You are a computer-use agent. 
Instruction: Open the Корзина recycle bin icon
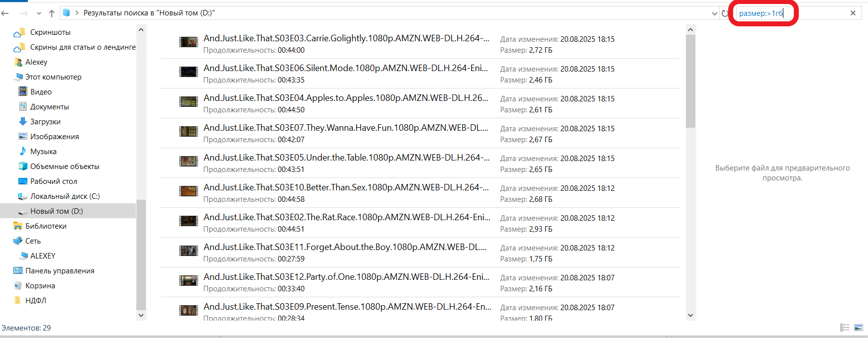[18, 285]
